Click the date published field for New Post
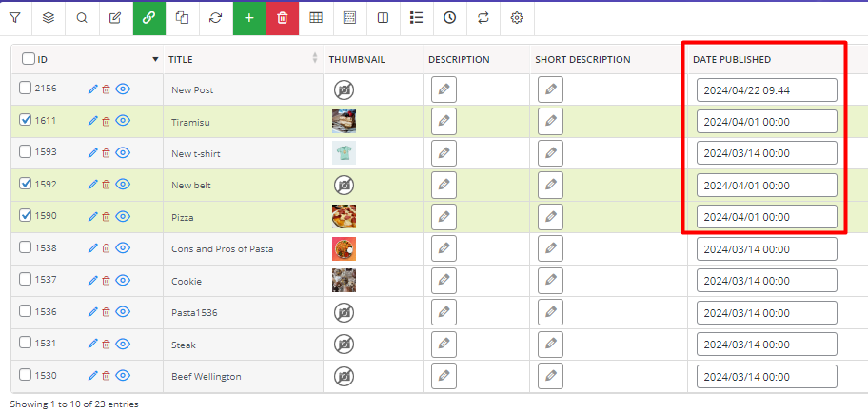Screen dimensions: 868x414 [767, 90]
